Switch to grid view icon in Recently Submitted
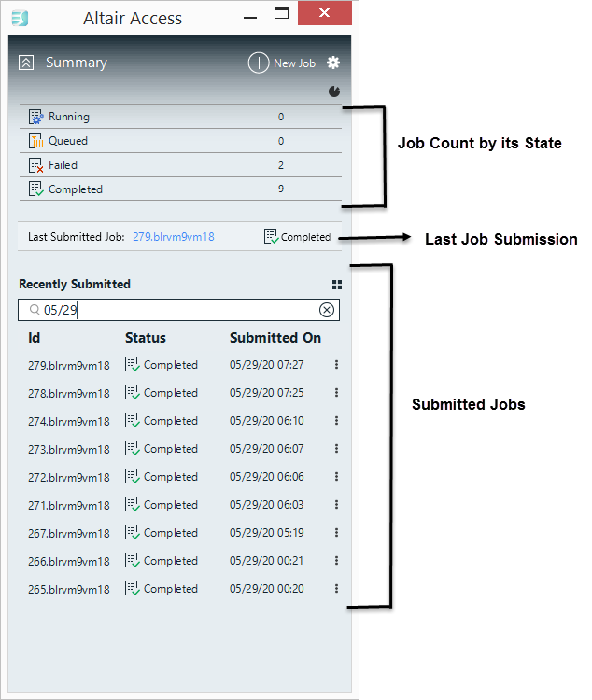The height and width of the screenshot is (700, 592). 337,285
